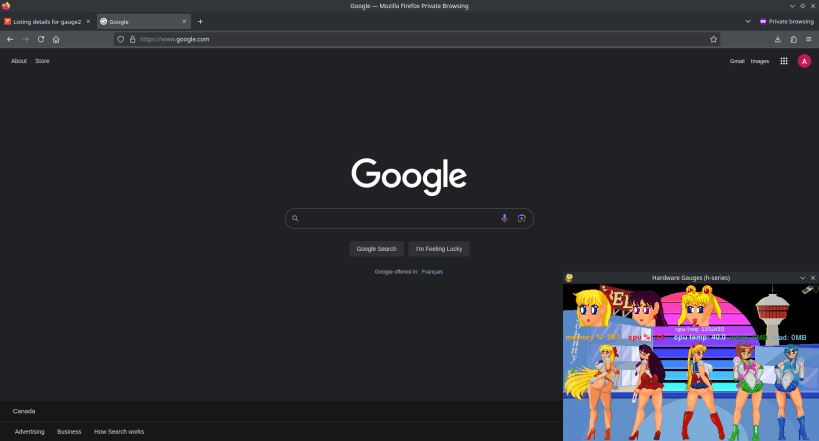Open the About link
This screenshot has height=441, width=819.
tap(19, 61)
